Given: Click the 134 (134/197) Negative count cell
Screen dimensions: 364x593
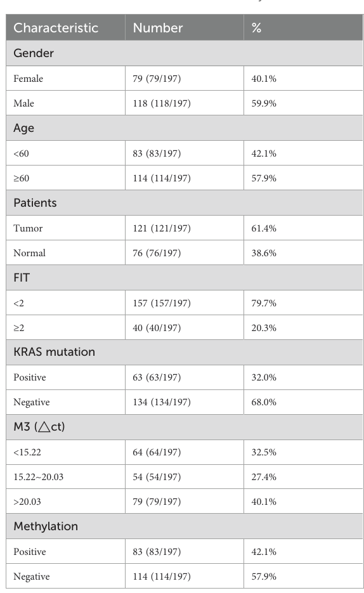Looking at the screenshot, I should tap(162, 402).
